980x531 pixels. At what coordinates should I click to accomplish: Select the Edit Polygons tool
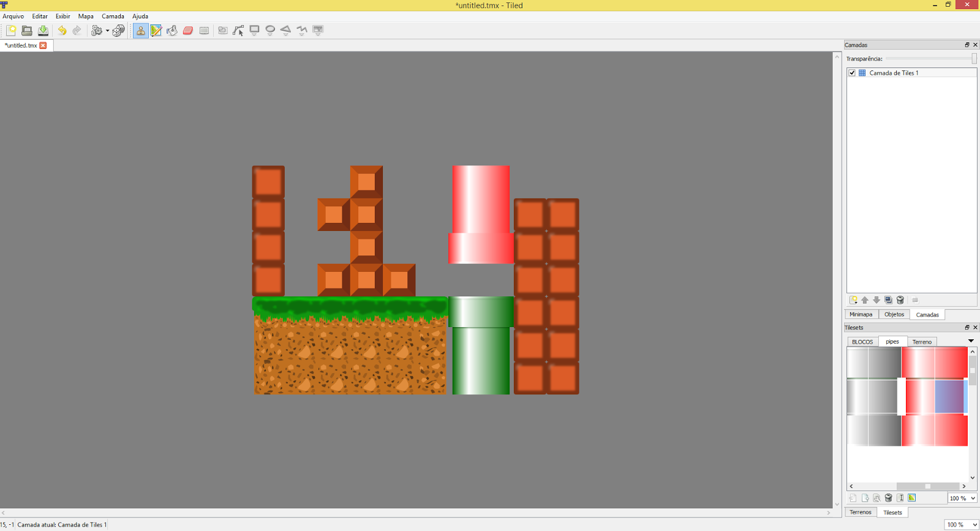[x=238, y=30]
